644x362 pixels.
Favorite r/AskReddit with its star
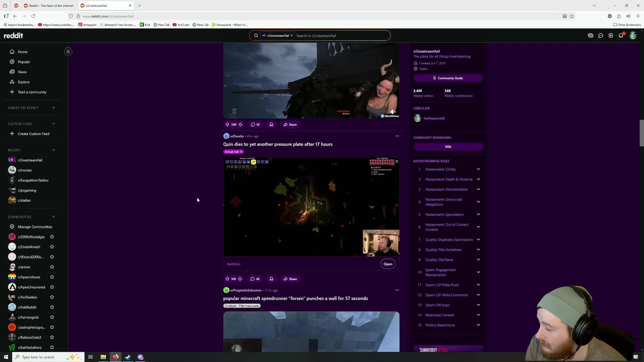coord(52,307)
